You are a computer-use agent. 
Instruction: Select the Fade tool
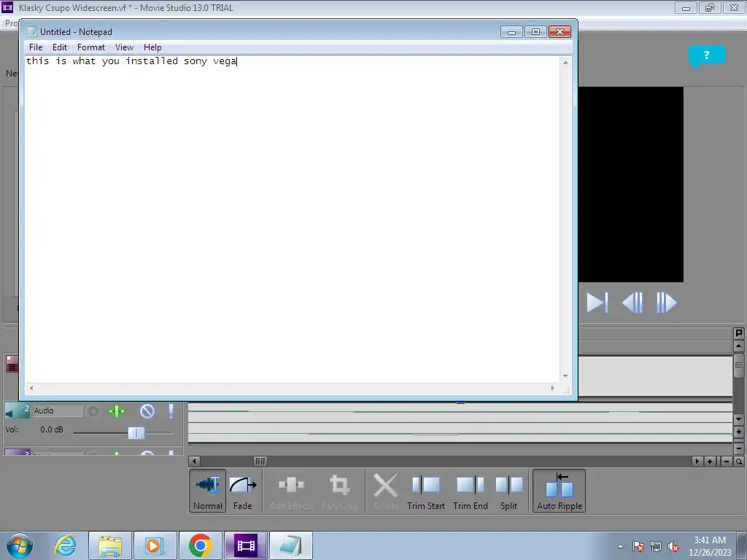242,491
